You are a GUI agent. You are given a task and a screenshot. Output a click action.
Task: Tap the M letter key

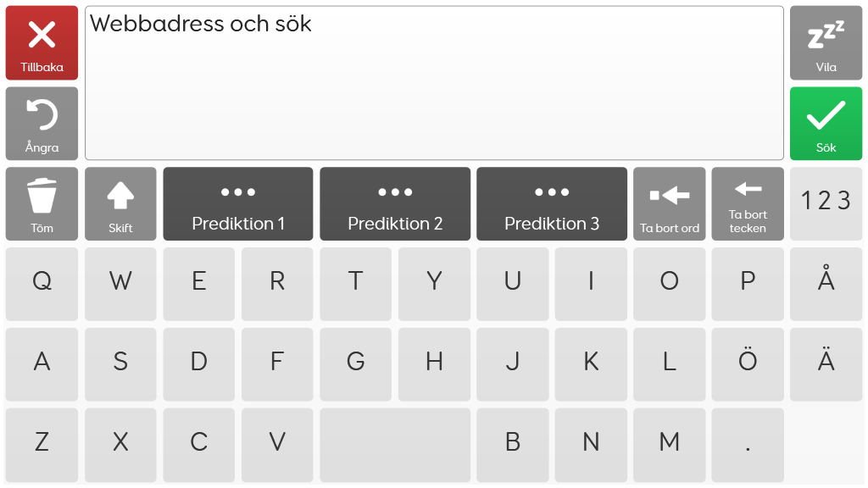(x=670, y=445)
